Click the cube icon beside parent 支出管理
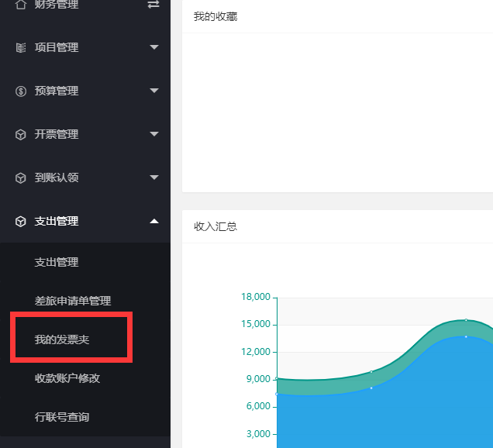493x448 pixels. point(21,222)
